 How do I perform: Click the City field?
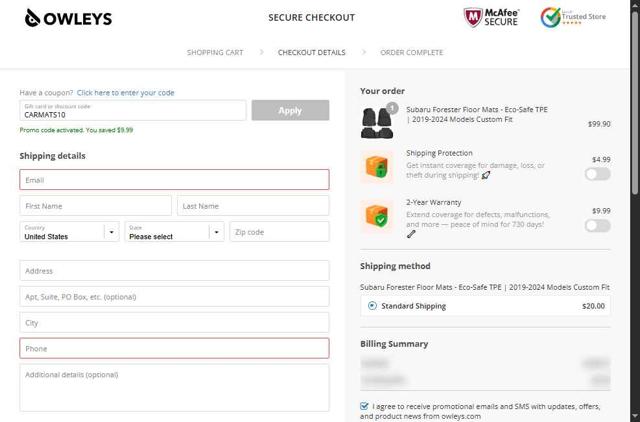(x=174, y=323)
